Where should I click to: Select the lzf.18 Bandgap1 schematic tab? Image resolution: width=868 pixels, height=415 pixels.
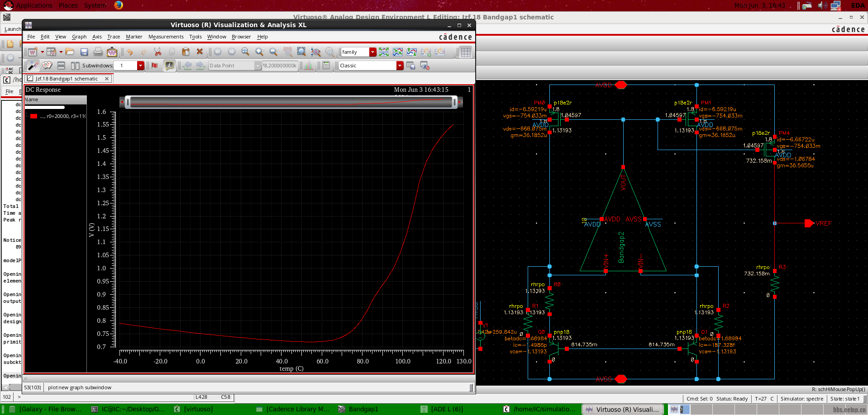point(67,79)
